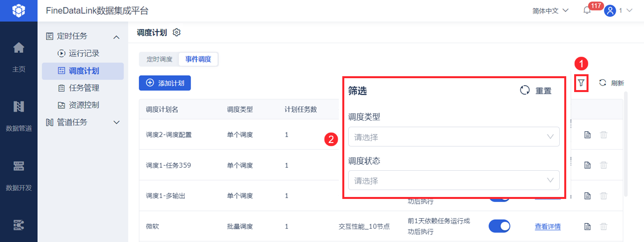The height and width of the screenshot is (242, 644).
Task: Select 运行记录 in the side menu
Action: click(84, 53)
